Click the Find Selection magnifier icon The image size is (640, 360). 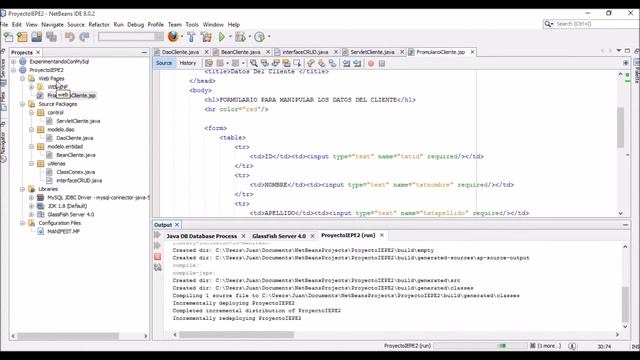click(253, 63)
